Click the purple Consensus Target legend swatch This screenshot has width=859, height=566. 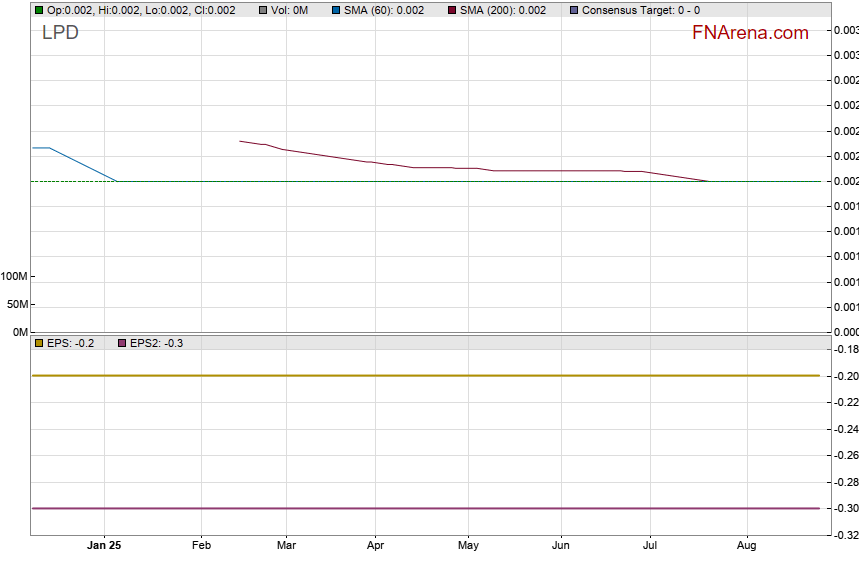pos(573,10)
